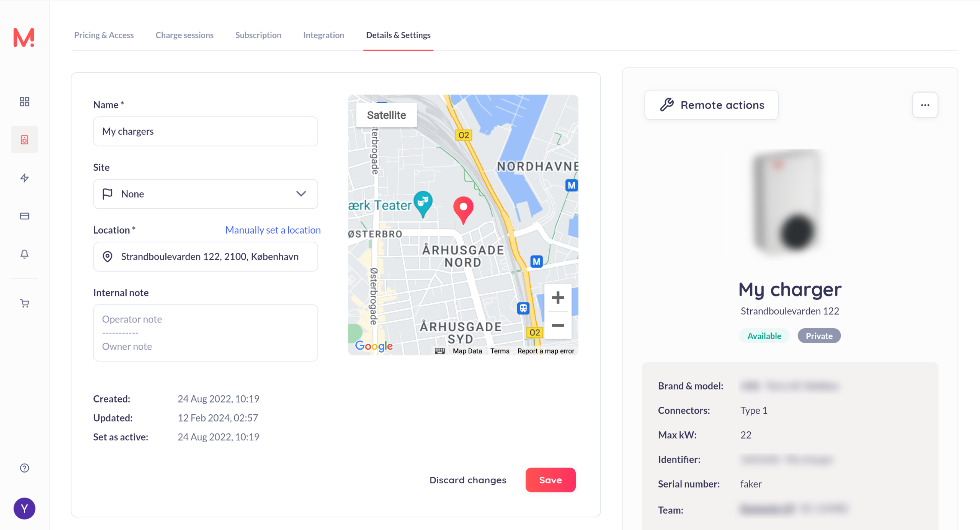
Task: Toggle the Satellite map view
Action: point(386,115)
